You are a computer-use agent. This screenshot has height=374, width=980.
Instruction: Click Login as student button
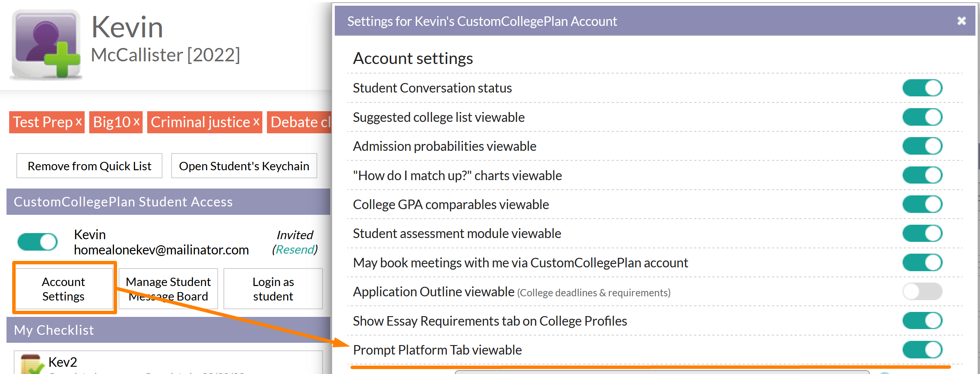point(273,289)
